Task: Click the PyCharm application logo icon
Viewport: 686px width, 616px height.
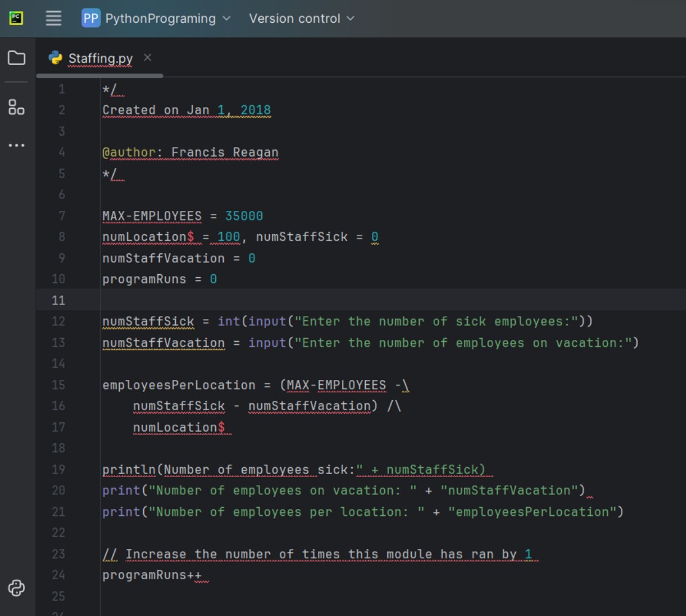Action: (16, 18)
